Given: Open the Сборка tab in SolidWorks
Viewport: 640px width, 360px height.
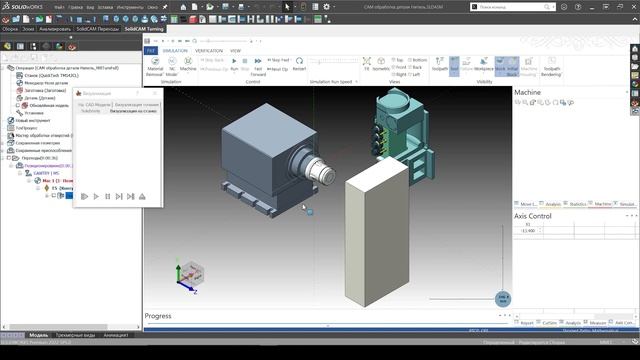Looking at the screenshot, I should pyautogui.click(x=10, y=29).
